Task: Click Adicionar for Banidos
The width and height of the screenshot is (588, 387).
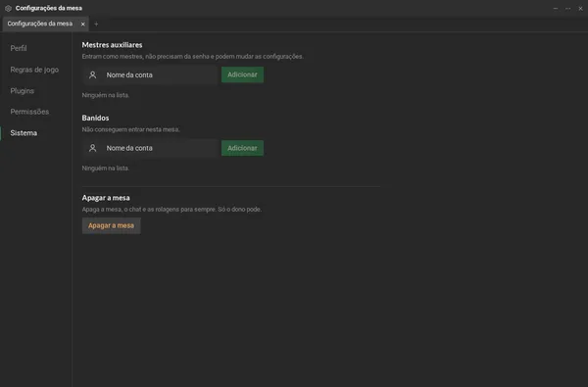Action: click(x=242, y=148)
